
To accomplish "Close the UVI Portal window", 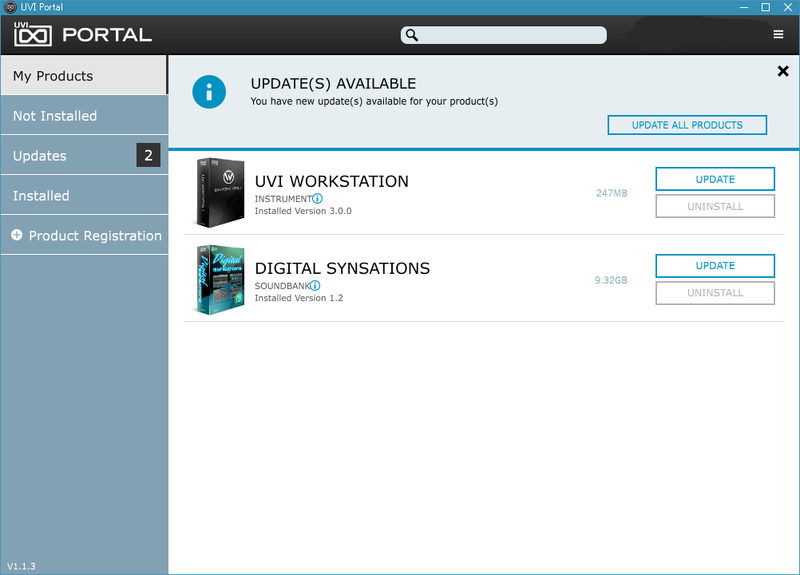I will click(x=787, y=7).
